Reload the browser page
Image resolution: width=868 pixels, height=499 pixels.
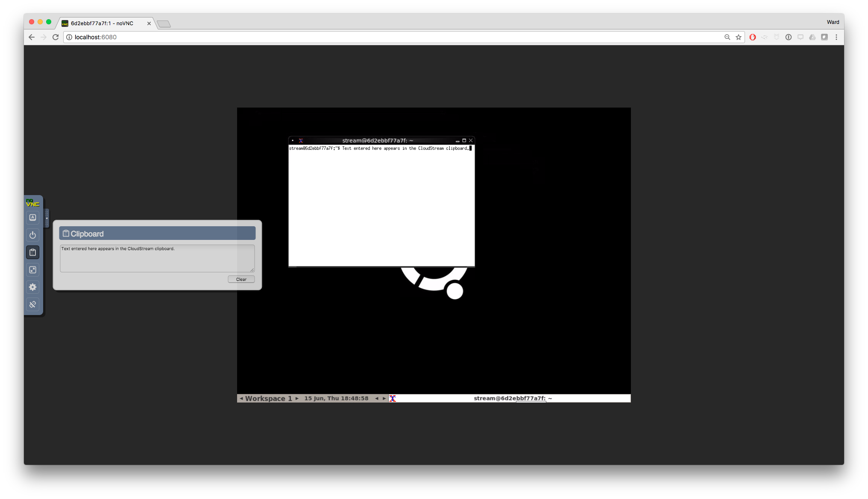point(56,37)
